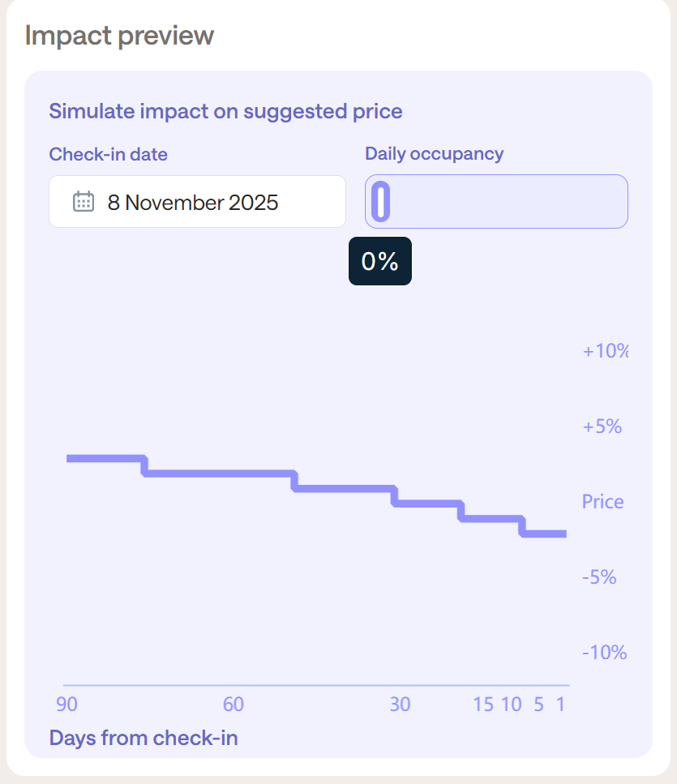Click the Daily occupancy label
Image resolution: width=677 pixels, height=784 pixels.
434,154
